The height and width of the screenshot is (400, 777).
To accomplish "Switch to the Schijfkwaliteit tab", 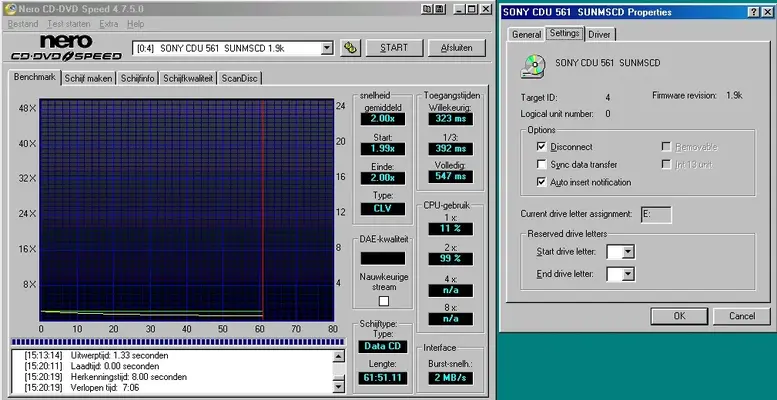I will pyautogui.click(x=188, y=78).
